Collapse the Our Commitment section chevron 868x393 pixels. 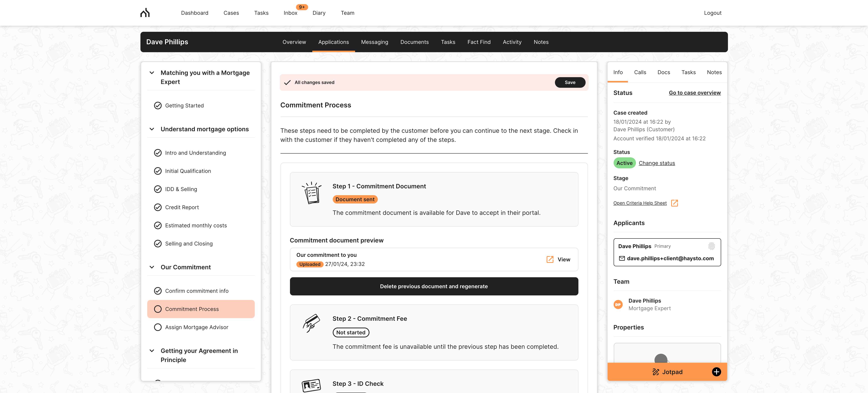tap(152, 267)
